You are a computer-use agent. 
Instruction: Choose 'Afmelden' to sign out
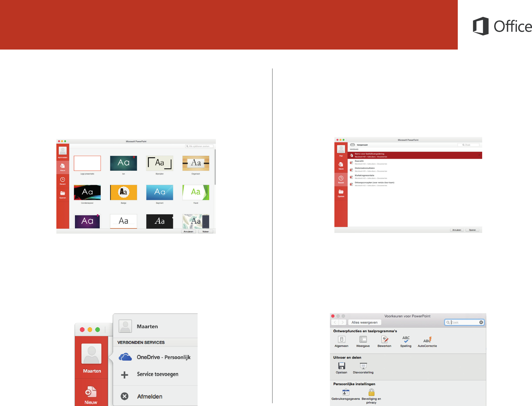pos(155,396)
